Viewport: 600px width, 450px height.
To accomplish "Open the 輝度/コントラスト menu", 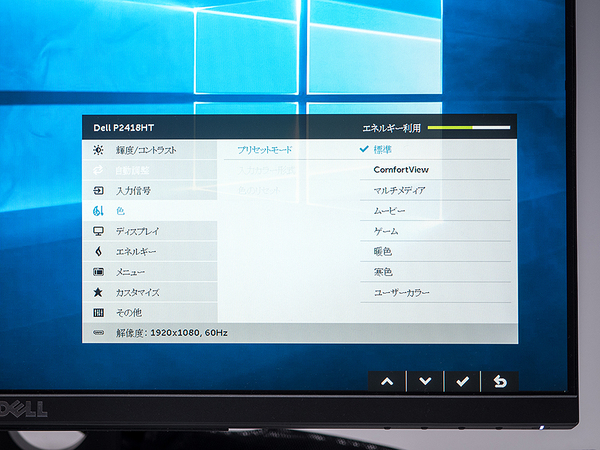I will pos(150,150).
